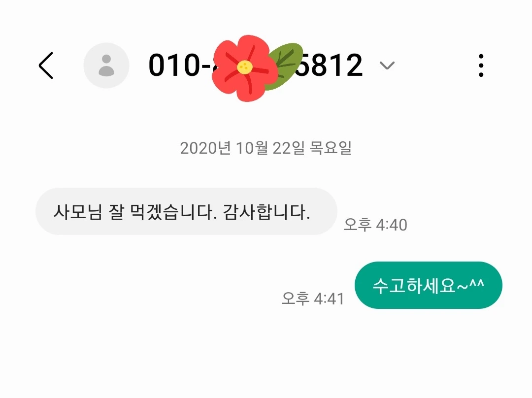Image resolution: width=532 pixels, height=398 pixels.
Task: Go back using the left arrow
Action: 46,66
